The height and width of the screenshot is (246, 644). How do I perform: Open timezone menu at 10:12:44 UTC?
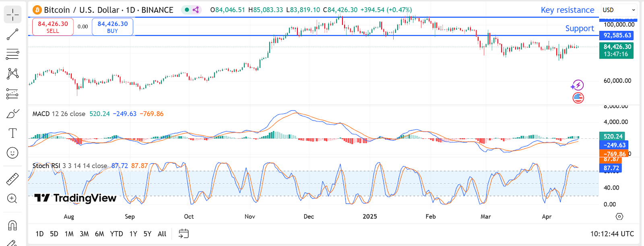(x=612, y=234)
